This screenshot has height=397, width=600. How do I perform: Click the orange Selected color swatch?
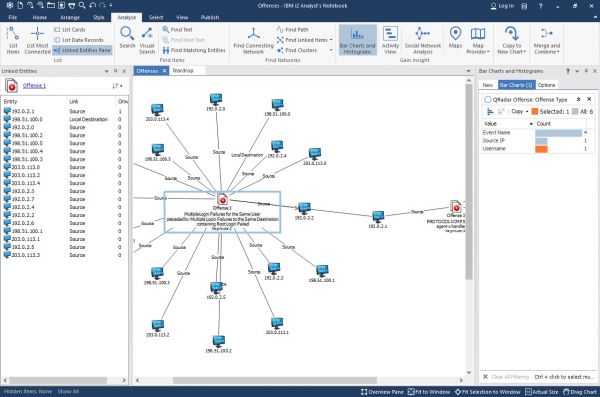coord(535,111)
